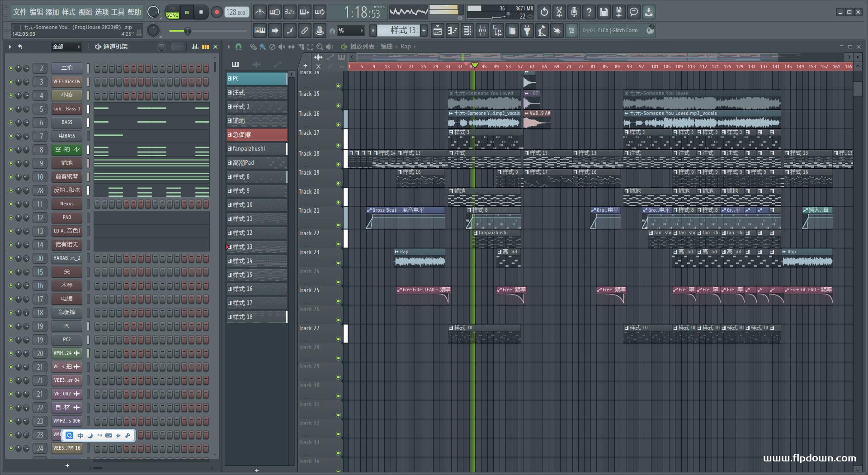Open the channel rack icon in toolbar
The image size is (868, 475).
(467, 31)
